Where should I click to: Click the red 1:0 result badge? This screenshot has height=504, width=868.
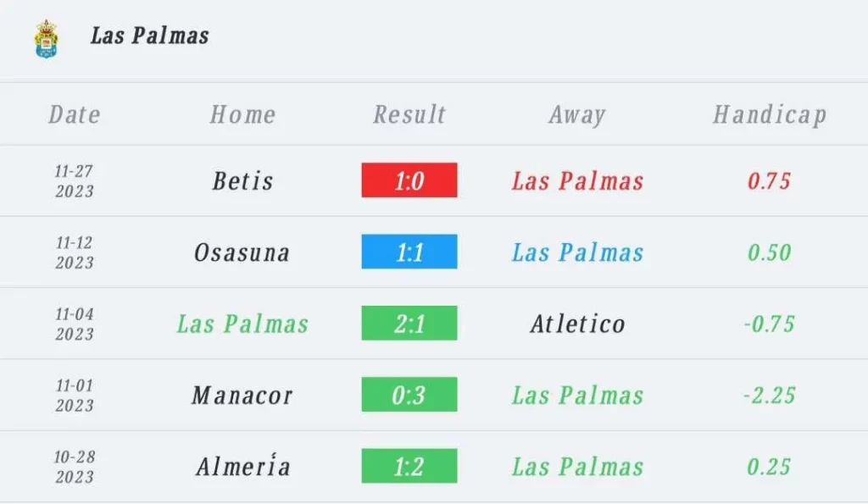click(x=409, y=180)
